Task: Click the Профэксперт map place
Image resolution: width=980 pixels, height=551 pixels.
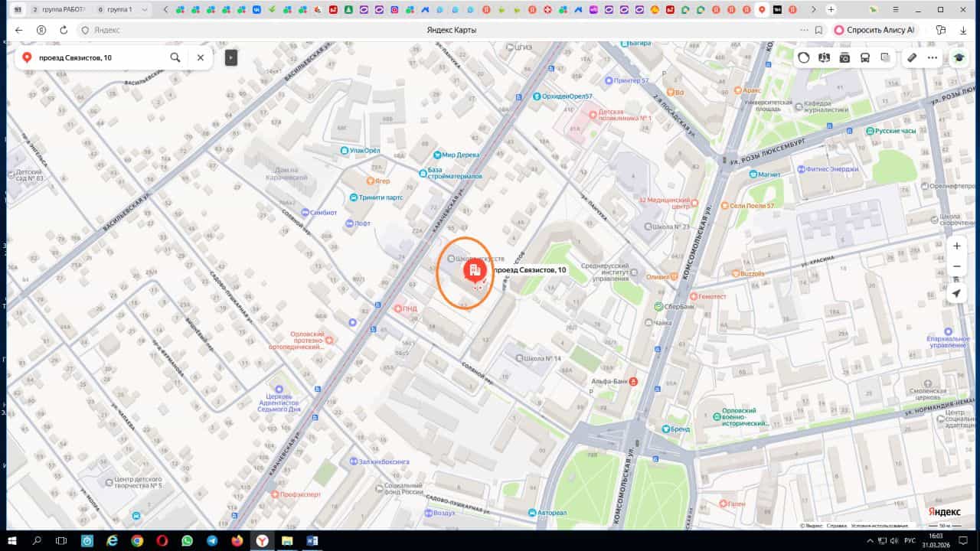Action: [x=294, y=494]
